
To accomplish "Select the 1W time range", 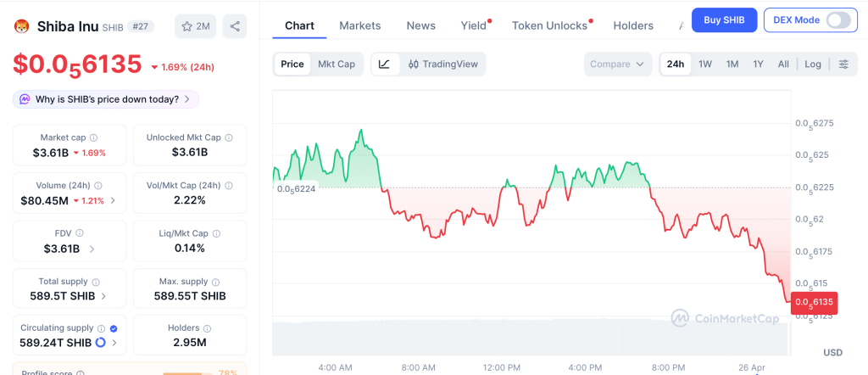I will 704,64.
